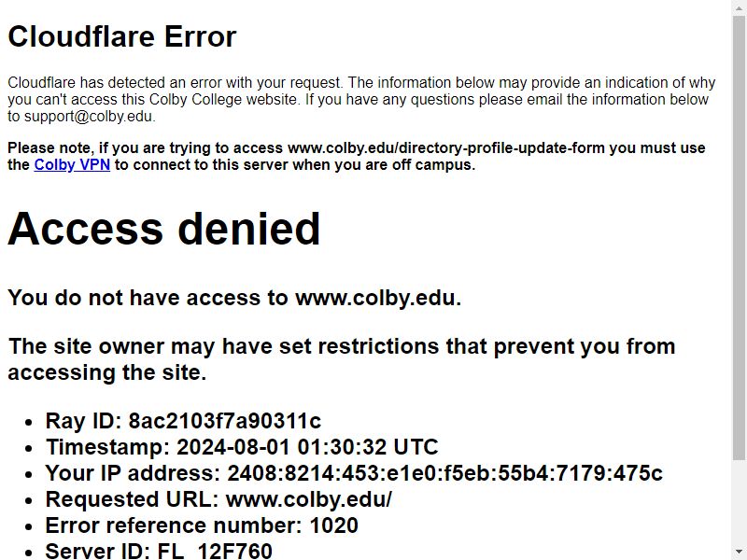Click the vertical scrollbar thumb

click(x=739, y=238)
